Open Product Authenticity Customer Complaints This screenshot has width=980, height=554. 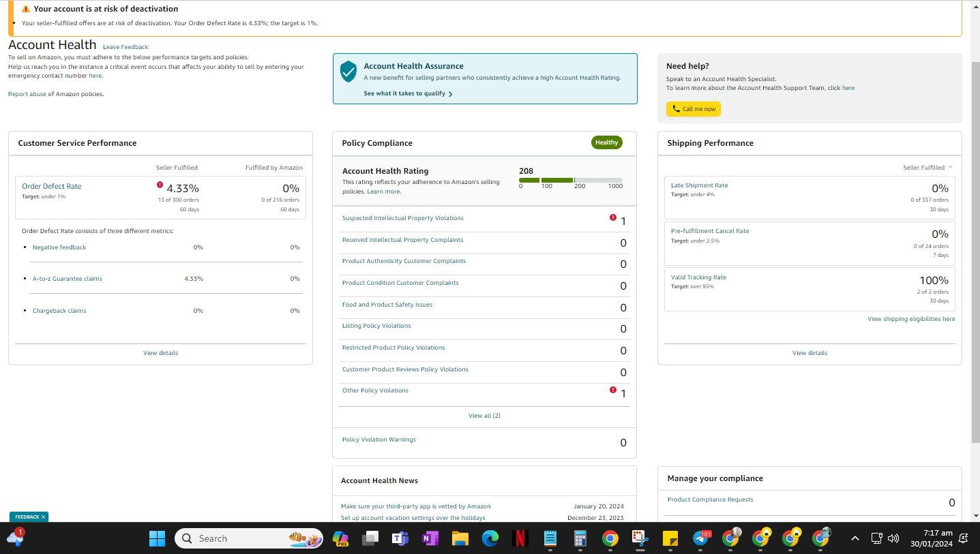coord(404,261)
